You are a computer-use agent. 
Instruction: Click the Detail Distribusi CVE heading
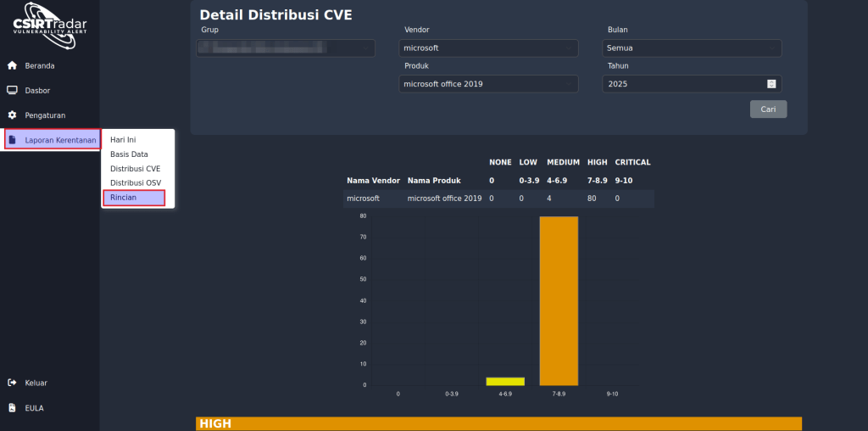(x=275, y=15)
